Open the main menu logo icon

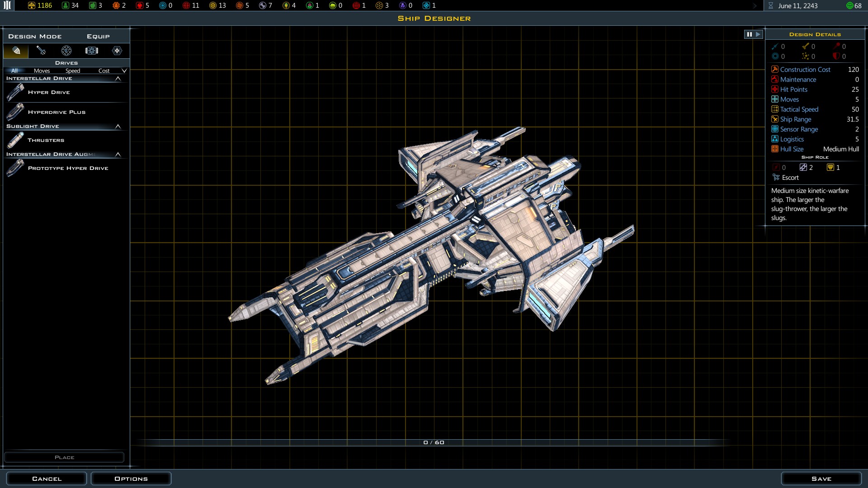[x=7, y=5]
